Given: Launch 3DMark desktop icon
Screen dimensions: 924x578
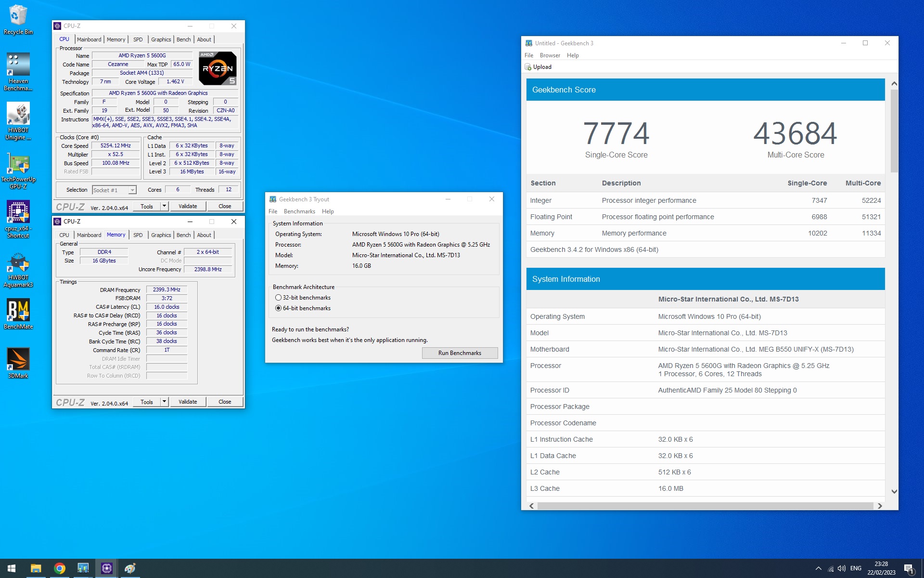Looking at the screenshot, I should point(18,363).
